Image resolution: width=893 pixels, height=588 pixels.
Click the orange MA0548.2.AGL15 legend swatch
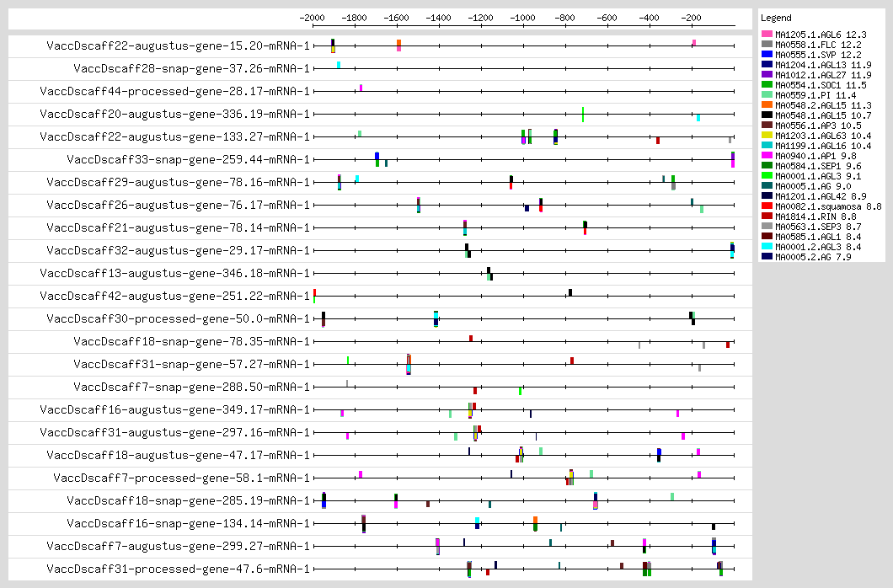click(767, 105)
